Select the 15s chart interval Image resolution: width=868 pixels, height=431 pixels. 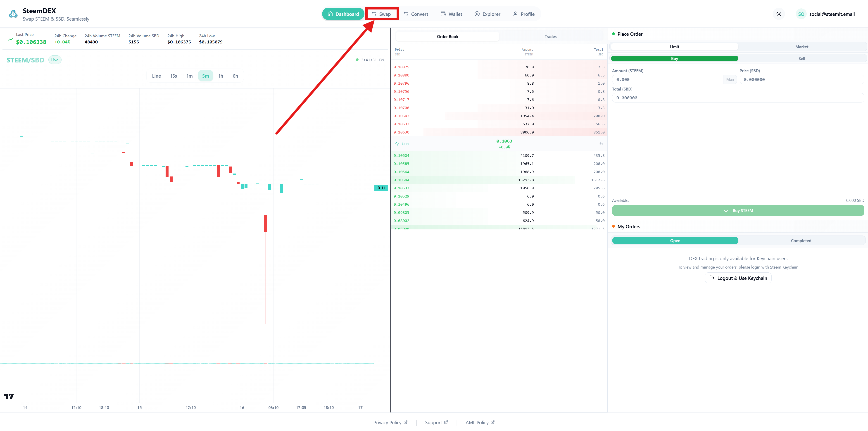pyautogui.click(x=174, y=76)
